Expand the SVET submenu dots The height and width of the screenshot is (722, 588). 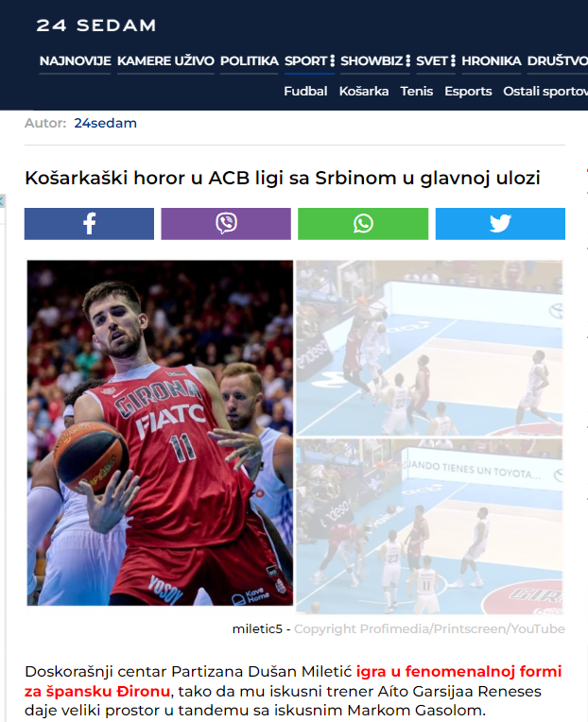click(x=453, y=60)
